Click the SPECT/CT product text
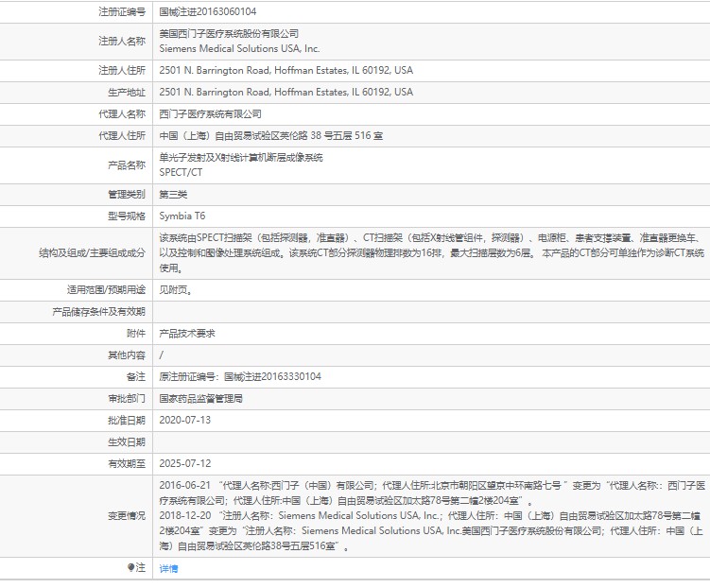The image size is (710, 588). pos(181,172)
